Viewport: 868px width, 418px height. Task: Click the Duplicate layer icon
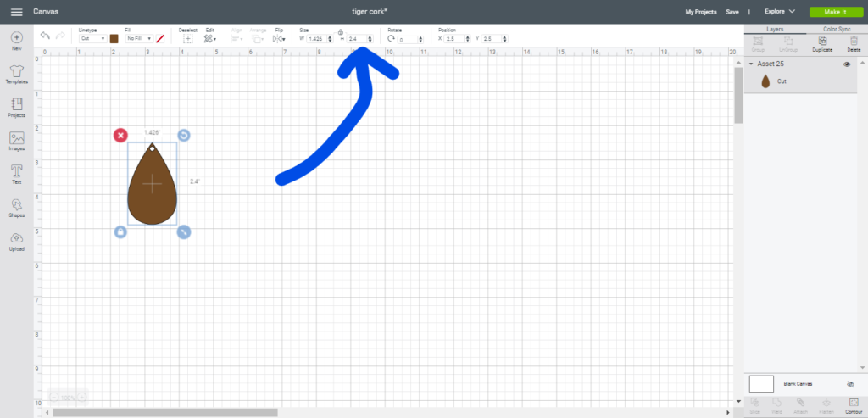point(821,42)
